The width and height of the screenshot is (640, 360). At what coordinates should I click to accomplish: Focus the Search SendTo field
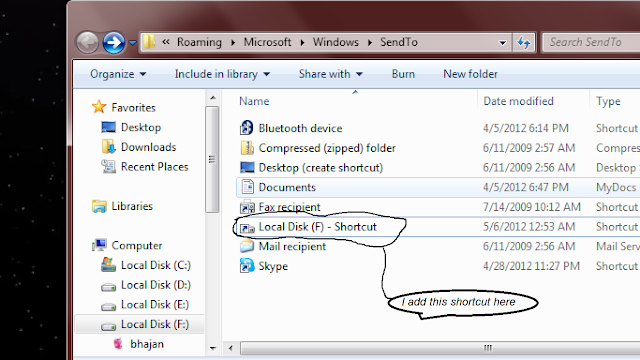click(x=591, y=42)
